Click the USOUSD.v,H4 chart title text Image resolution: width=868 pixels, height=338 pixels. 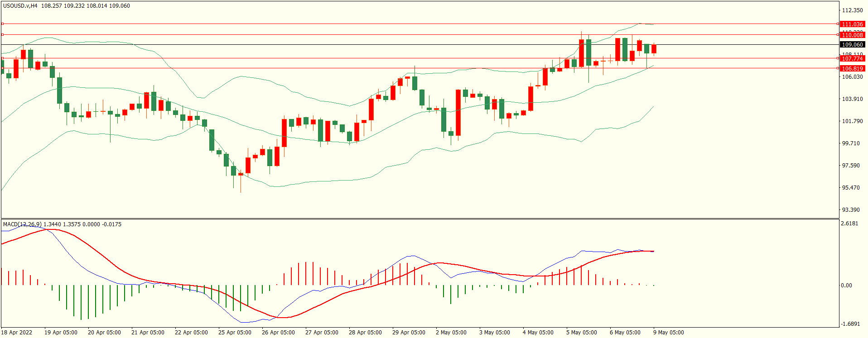(20, 6)
